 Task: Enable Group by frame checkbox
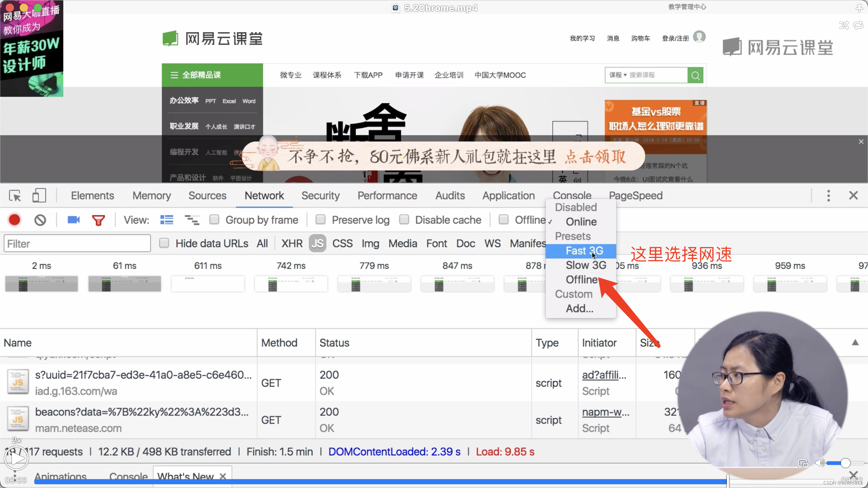pyautogui.click(x=214, y=219)
